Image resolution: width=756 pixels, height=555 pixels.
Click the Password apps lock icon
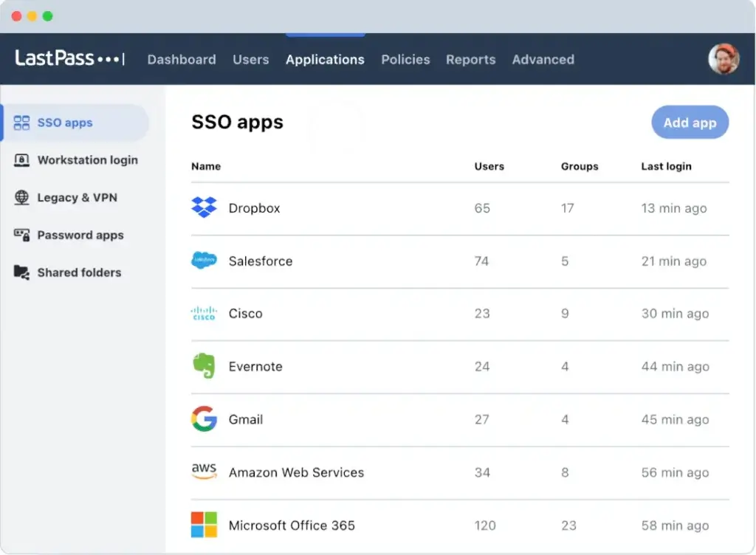pyautogui.click(x=21, y=235)
